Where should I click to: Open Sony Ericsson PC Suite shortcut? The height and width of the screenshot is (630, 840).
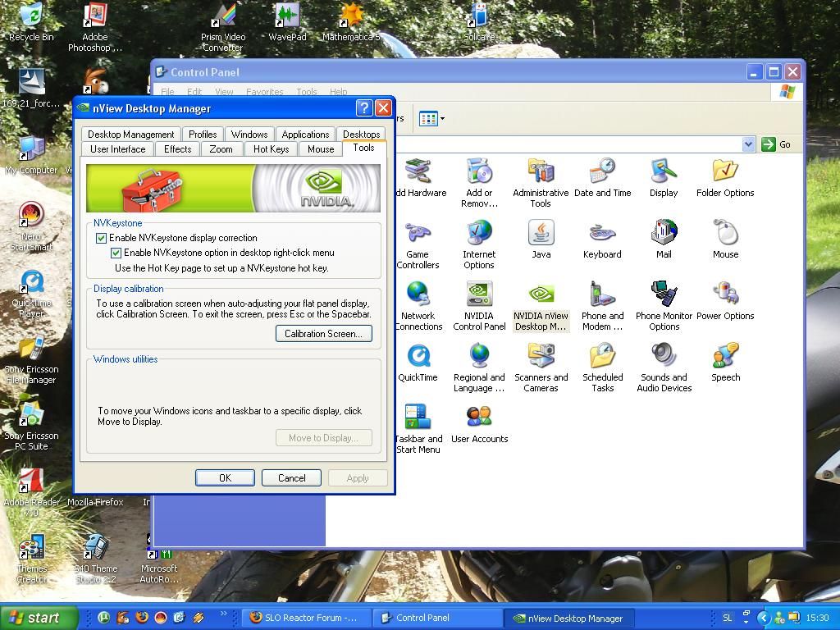31,426
